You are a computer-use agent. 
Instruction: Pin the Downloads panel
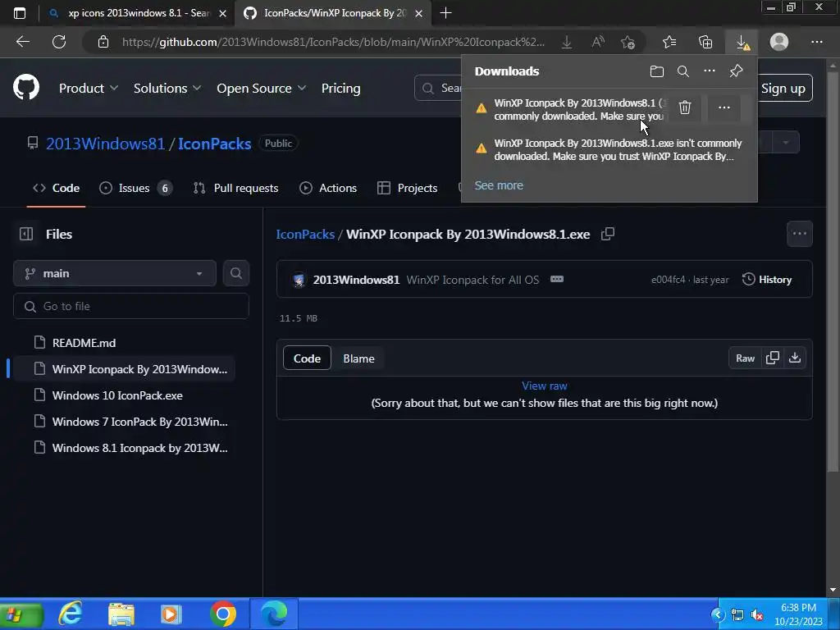736,71
